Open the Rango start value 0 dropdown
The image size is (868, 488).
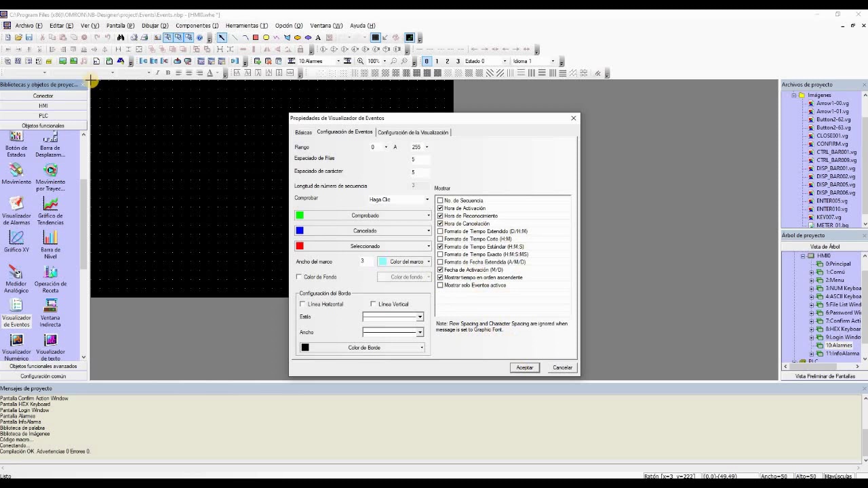(x=387, y=147)
